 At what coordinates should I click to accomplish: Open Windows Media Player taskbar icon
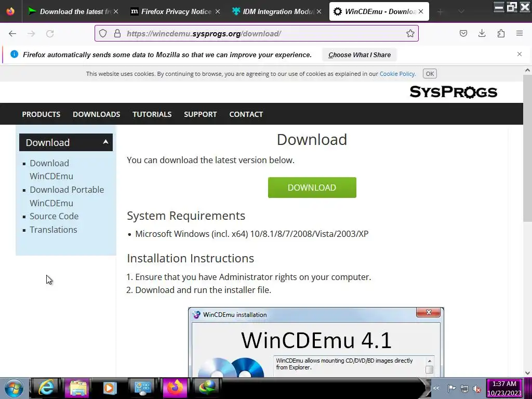pos(110,388)
